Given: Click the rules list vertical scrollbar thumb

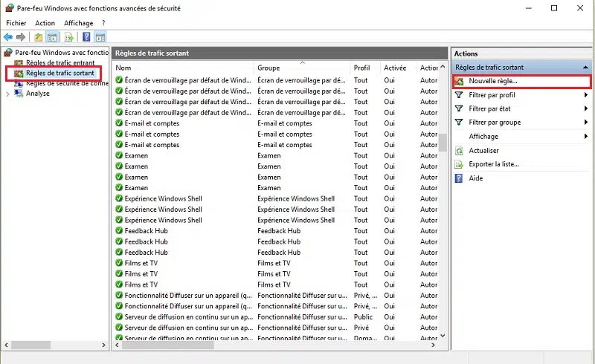Looking at the screenshot, I should click(443, 143).
